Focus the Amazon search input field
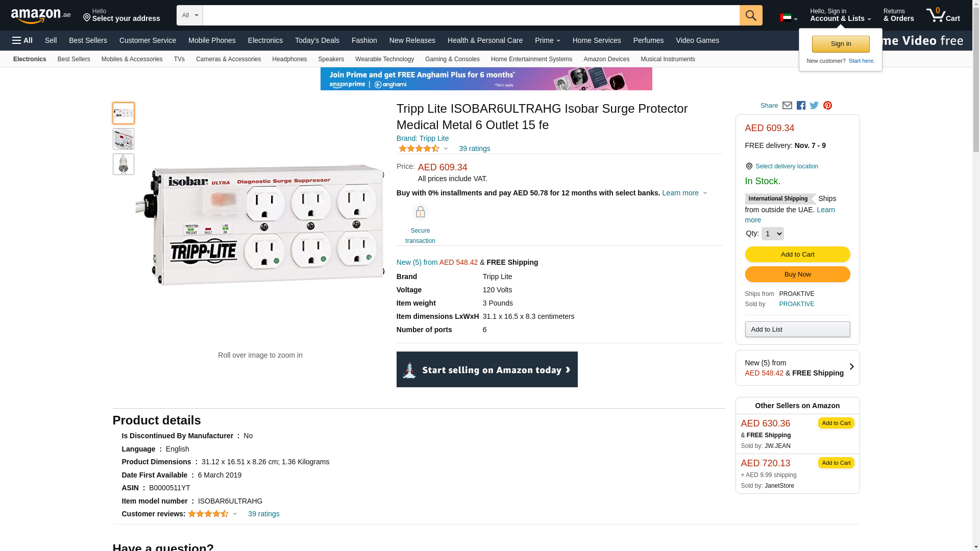The height and width of the screenshot is (551, 980). point(471,15)
